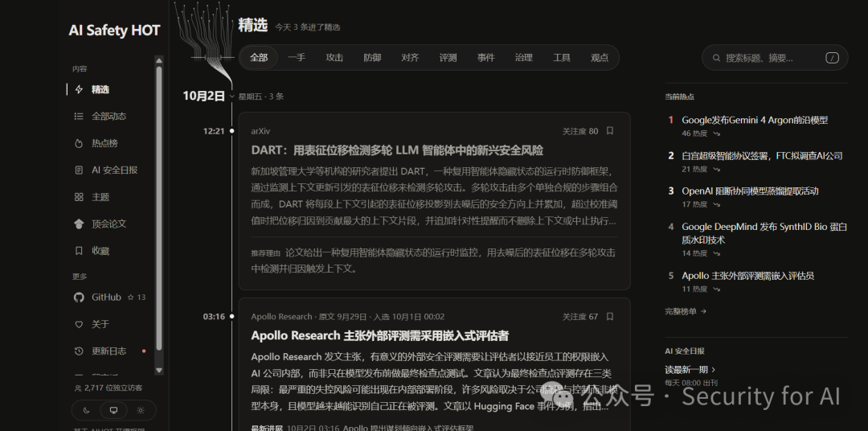
Task: Select the 攻击 filter tab
Action: pyautogui.click(x=334, y=58)
